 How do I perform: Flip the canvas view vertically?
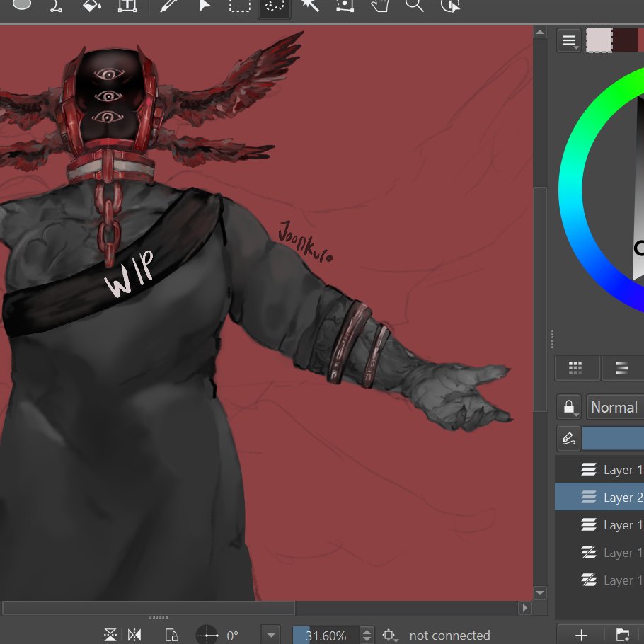pyautogui.click(x=110, y=635)
